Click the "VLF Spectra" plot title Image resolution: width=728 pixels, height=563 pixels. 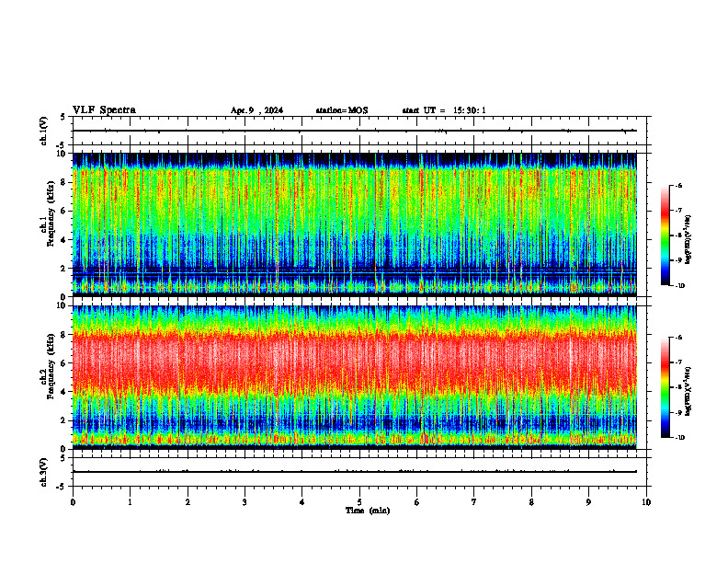104,109
